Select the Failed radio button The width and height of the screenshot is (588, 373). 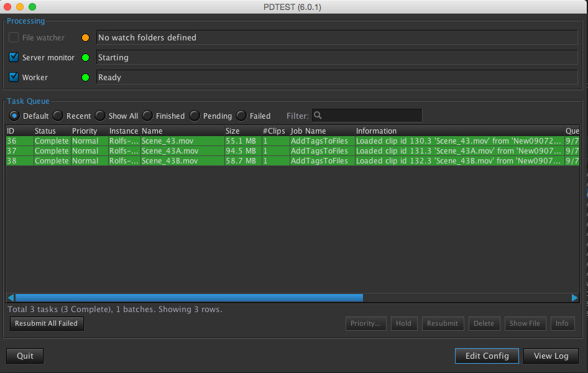pyautogui.click(x=241, y=116)
